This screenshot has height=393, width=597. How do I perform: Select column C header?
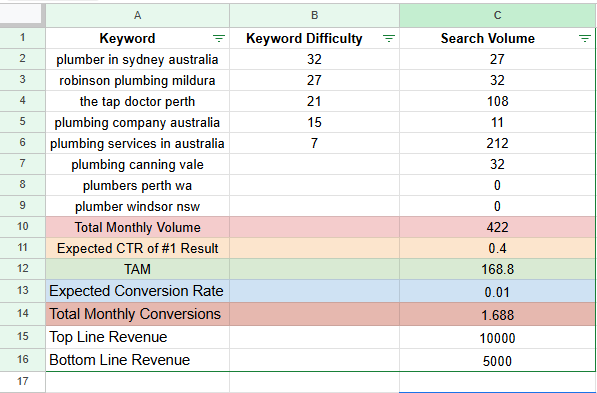498,15
